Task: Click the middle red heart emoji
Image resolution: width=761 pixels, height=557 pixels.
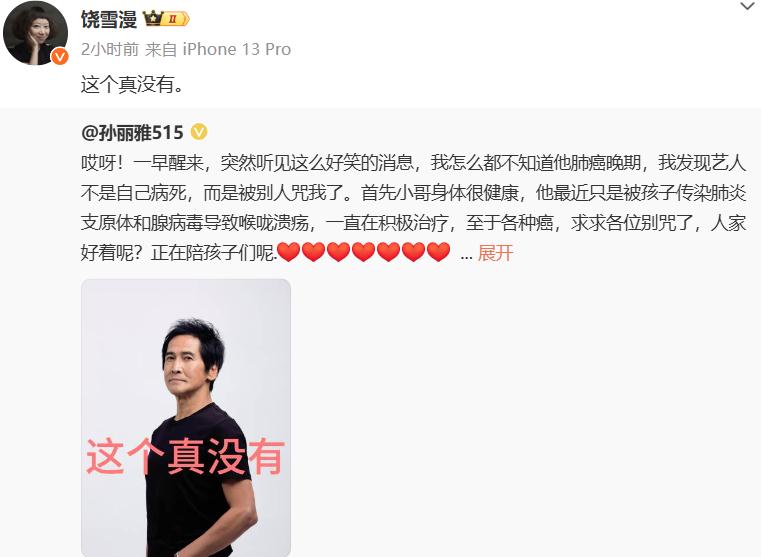Action: click(364, 252)
